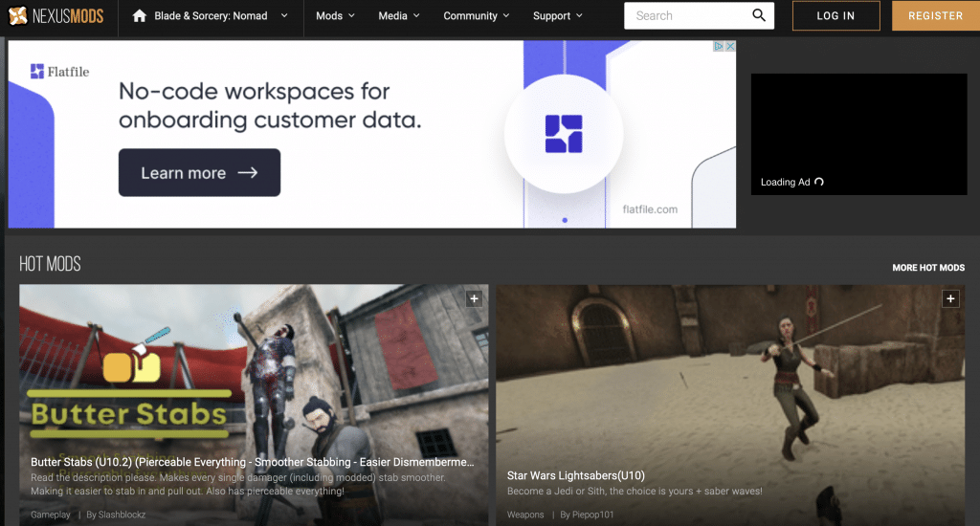Close the Flatfile ad with X icon
The width and height of the screenshot is (980, 526).
point(730,46)
